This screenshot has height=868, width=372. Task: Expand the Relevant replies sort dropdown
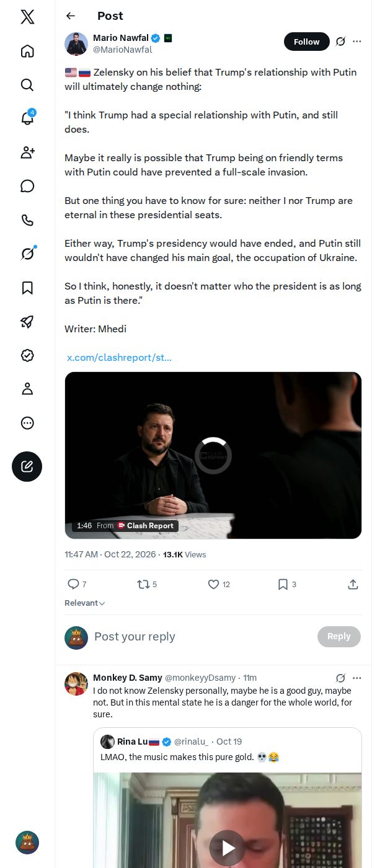(85, 603)
